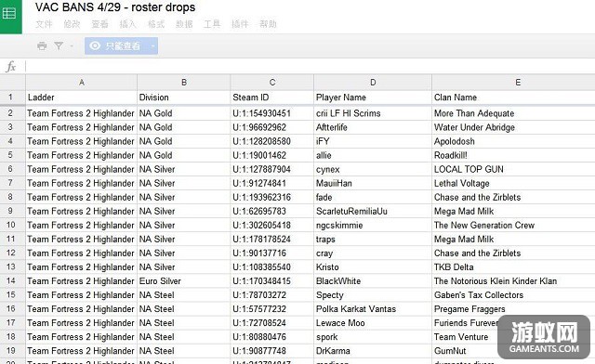Click the document title VAC BANS 4/29
The image size is (595, 364).
(x=115, y=7)
